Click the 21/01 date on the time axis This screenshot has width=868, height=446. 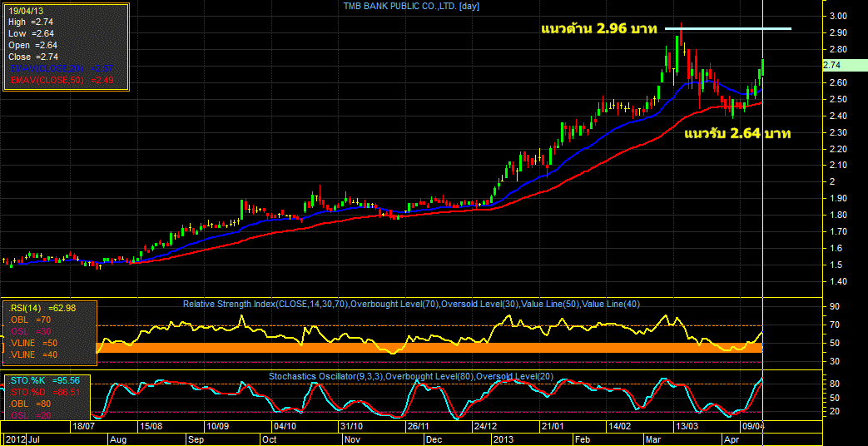click(553, 427)
